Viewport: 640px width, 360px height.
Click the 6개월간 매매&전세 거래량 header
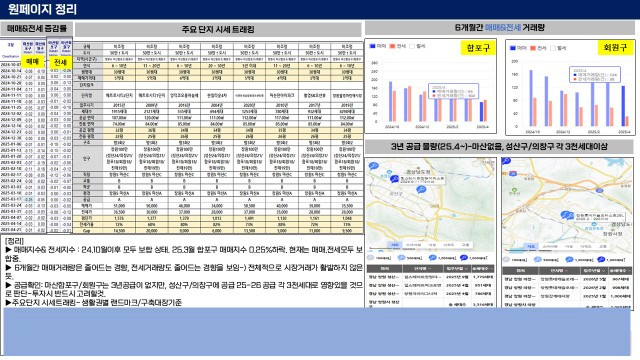point(500,28)
